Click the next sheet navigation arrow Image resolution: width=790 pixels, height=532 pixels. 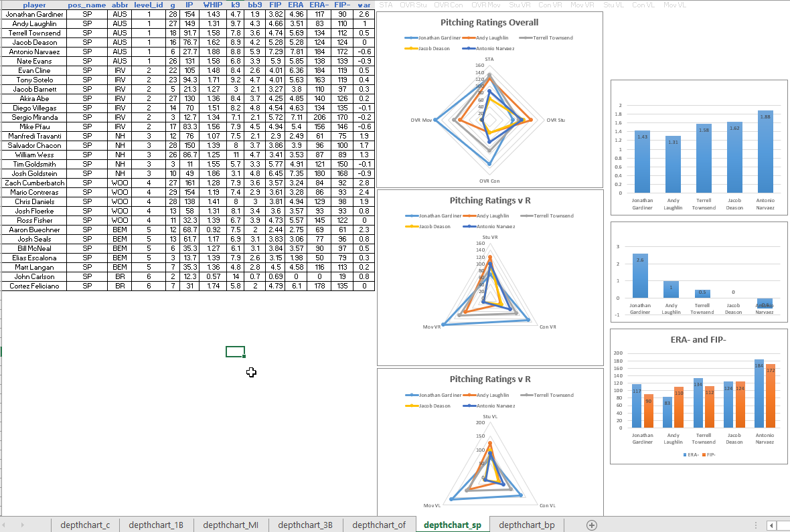point(24,525)
